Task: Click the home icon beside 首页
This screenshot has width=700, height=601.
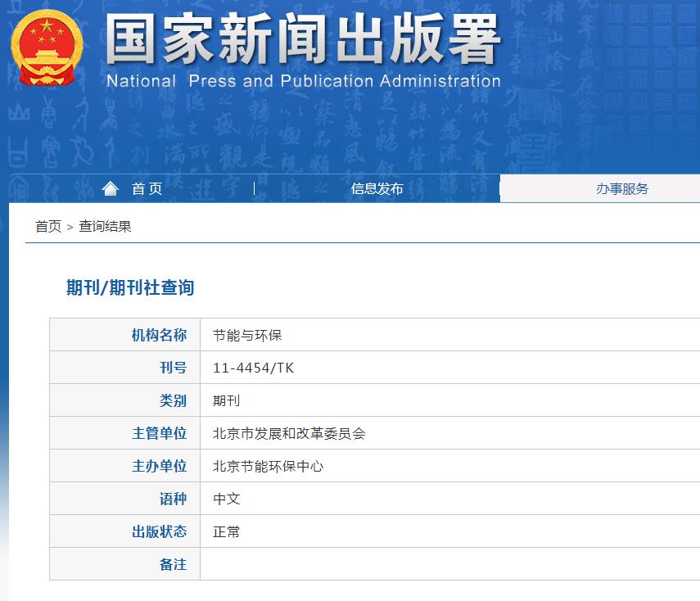Action: 111,188
